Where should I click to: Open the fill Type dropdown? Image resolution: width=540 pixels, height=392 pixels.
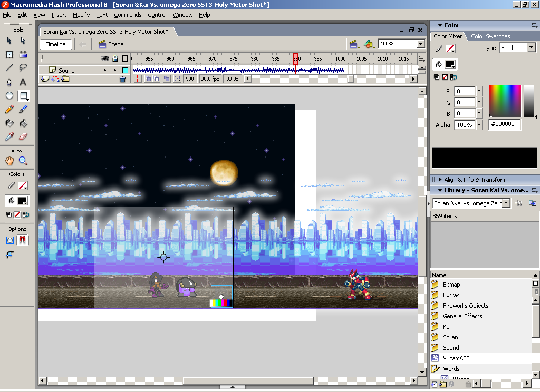pos(532,48)
